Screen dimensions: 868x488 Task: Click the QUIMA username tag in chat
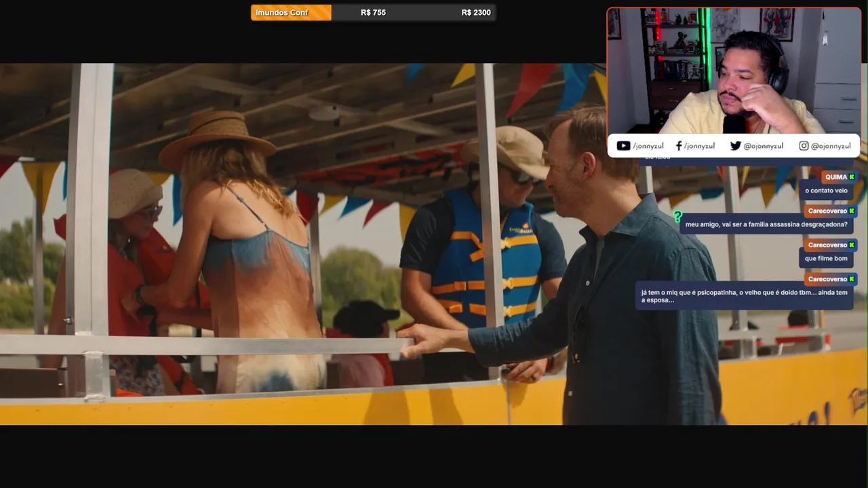pyautogui.click(x=835, y=177)
